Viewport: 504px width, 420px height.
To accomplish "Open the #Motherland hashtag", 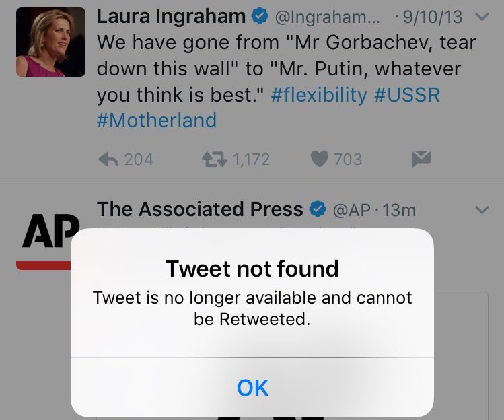I will [x=157, y=120].
